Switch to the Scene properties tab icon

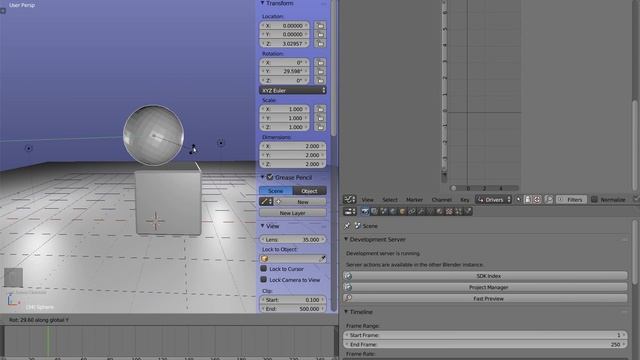point(384,211)
